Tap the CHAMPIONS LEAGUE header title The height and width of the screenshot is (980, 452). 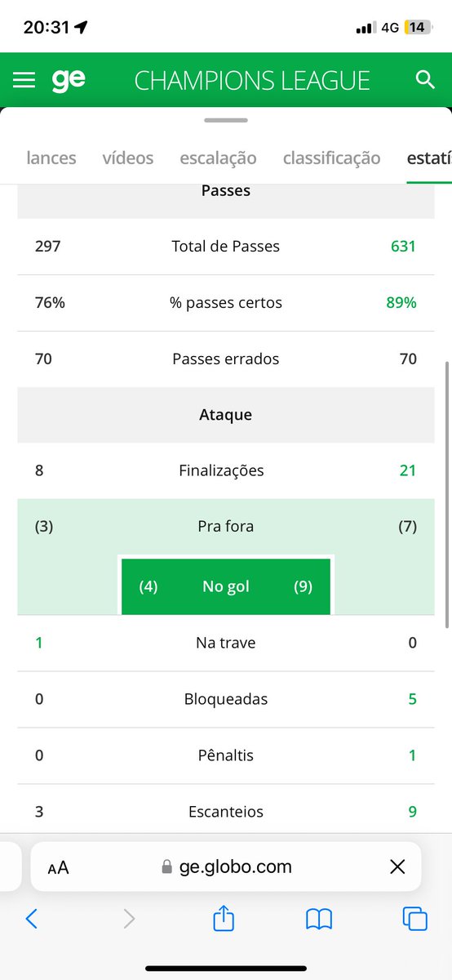click(252, 80)
